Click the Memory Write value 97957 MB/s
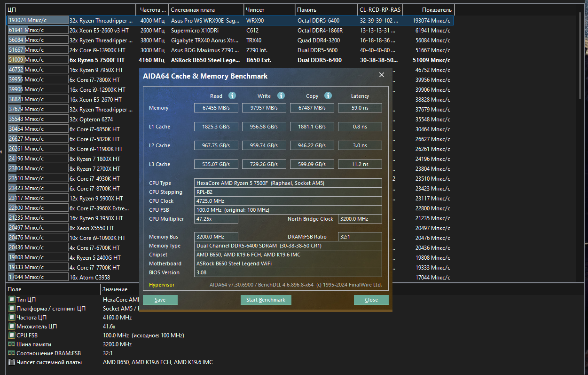This screenshot has width=588, height=375. click(264, 108)
